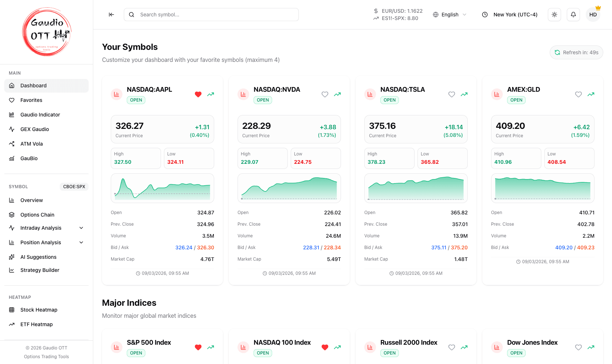The image size is (612, 364).
Task: Click the AAPL intraday mini chart
Action: click(162, 188)
